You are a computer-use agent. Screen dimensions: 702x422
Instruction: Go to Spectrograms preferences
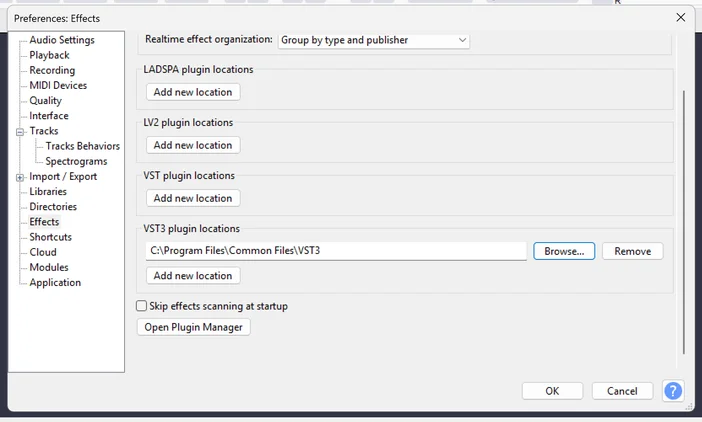76,161
